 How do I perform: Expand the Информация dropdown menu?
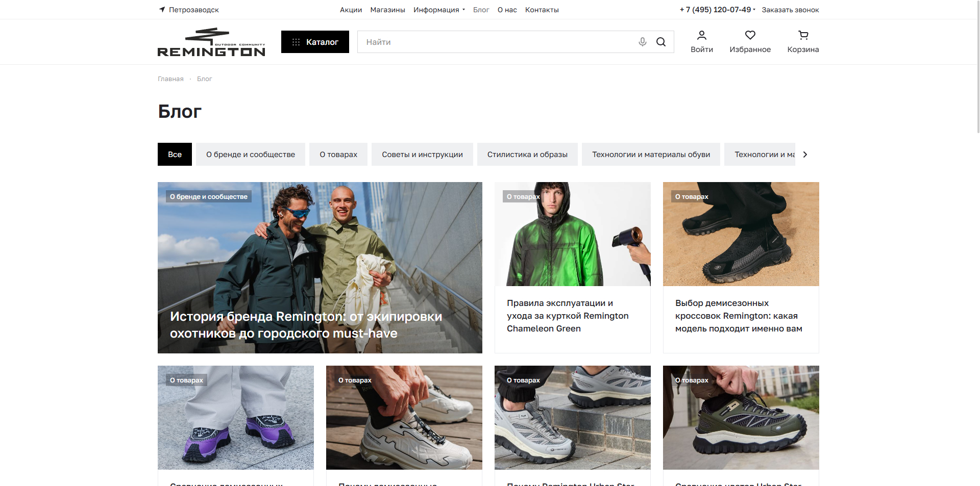(439, 10)
